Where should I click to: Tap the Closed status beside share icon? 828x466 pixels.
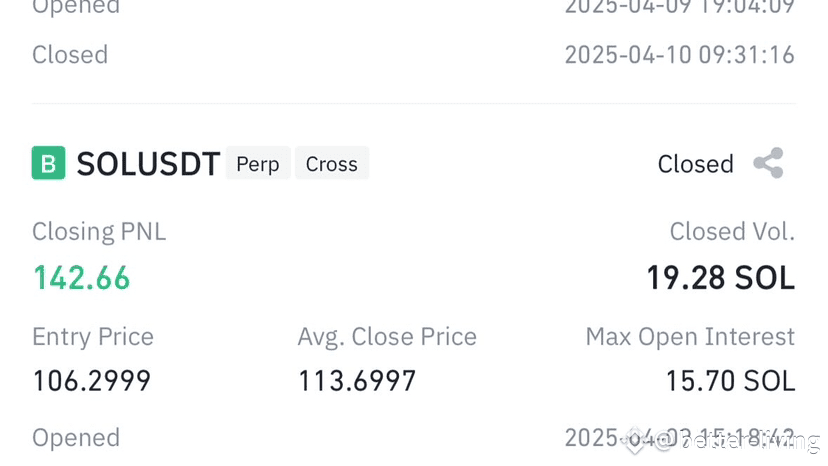click(x=695, y=164)
